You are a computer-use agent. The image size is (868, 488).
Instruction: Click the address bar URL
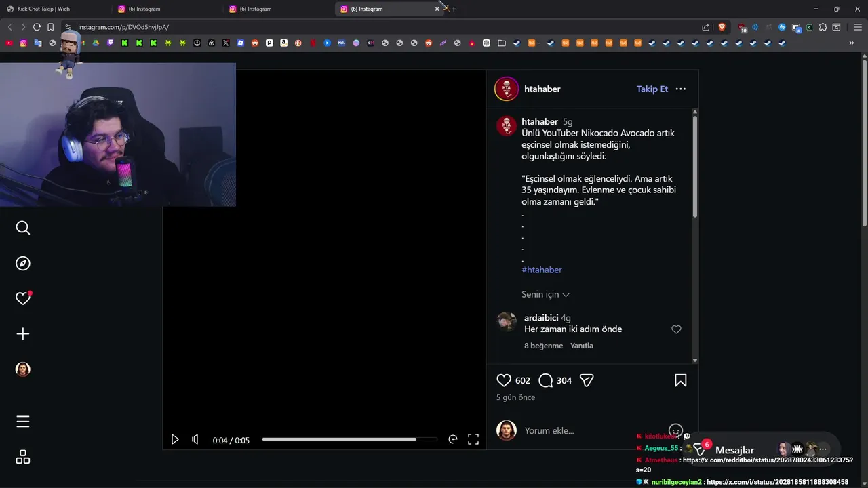[x=123, y=27]
